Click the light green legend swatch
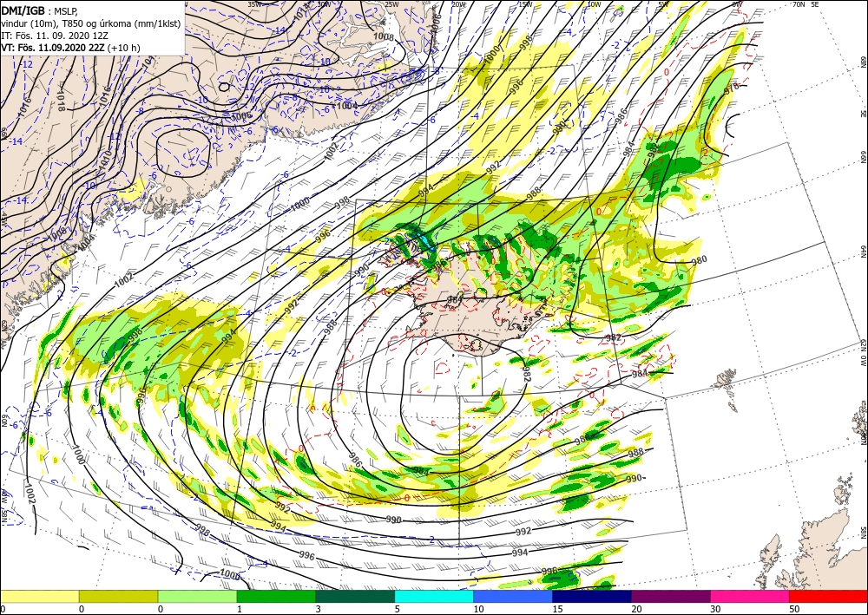Viewport: 868px width, 615px height. point(197,596)
